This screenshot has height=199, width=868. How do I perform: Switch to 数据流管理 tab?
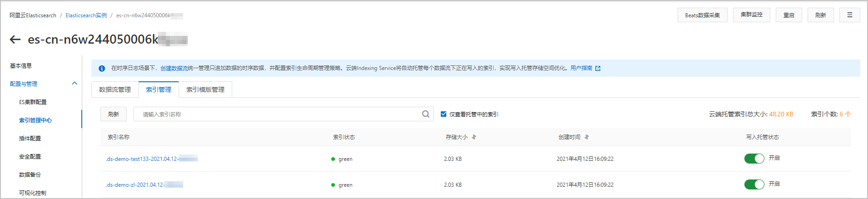(x=115, y=90)
